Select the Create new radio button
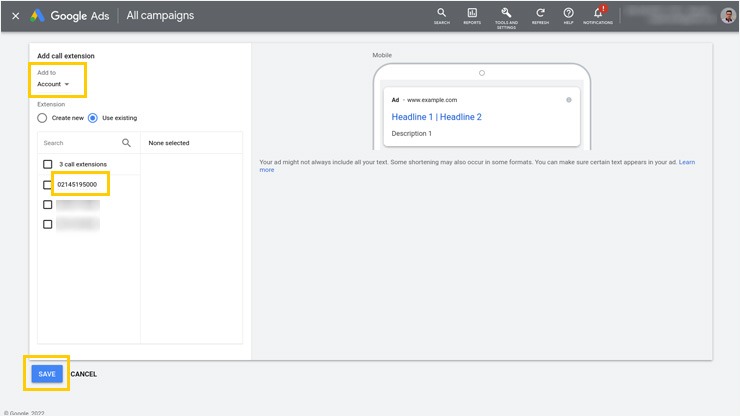 pyautogui.click(x=42, y=118)
